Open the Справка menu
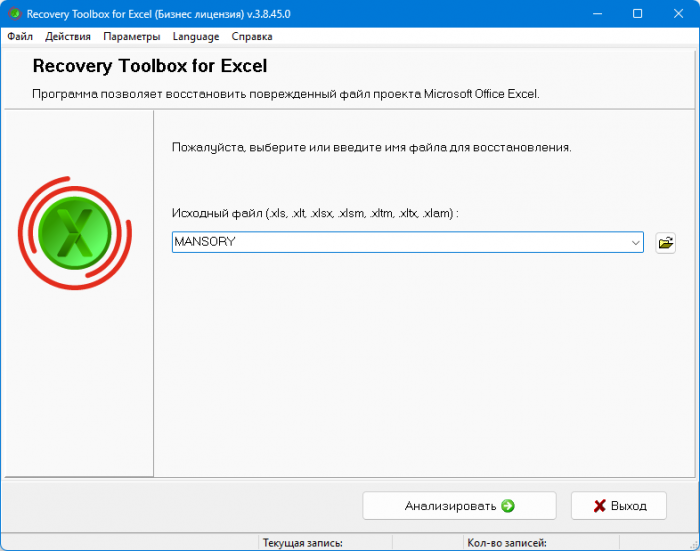The width and height of the screenshot is (700, 551). pyautogui.click(x=252, y=36)
